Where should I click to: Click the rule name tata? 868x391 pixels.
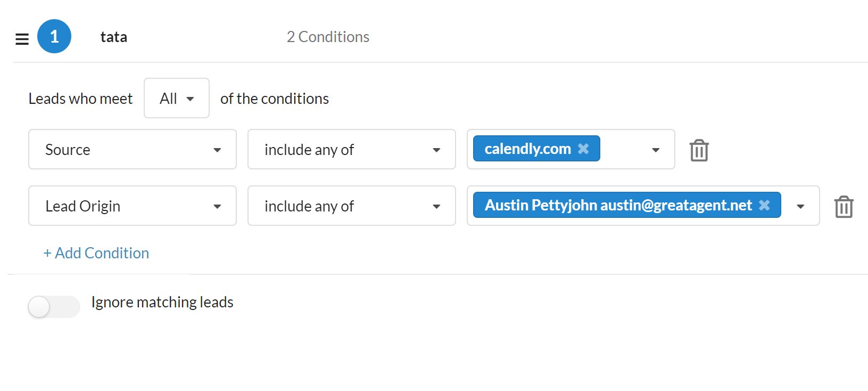tap(114, 37)
